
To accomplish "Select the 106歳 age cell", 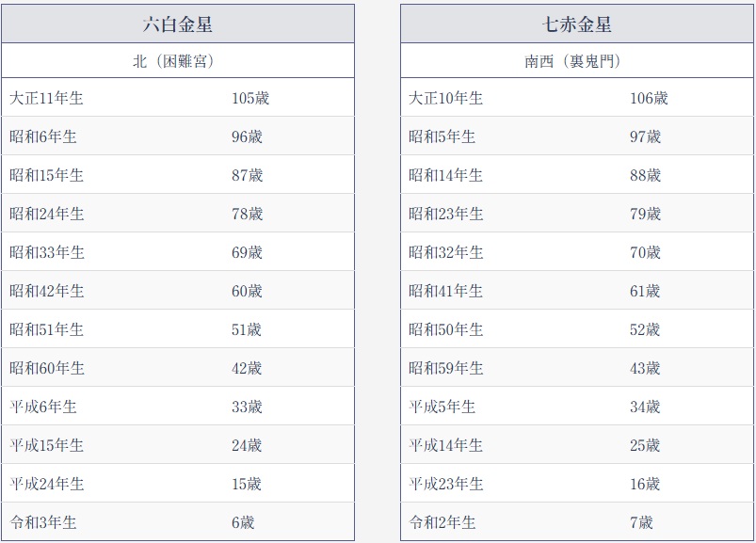I will click(x=649, y=98).
